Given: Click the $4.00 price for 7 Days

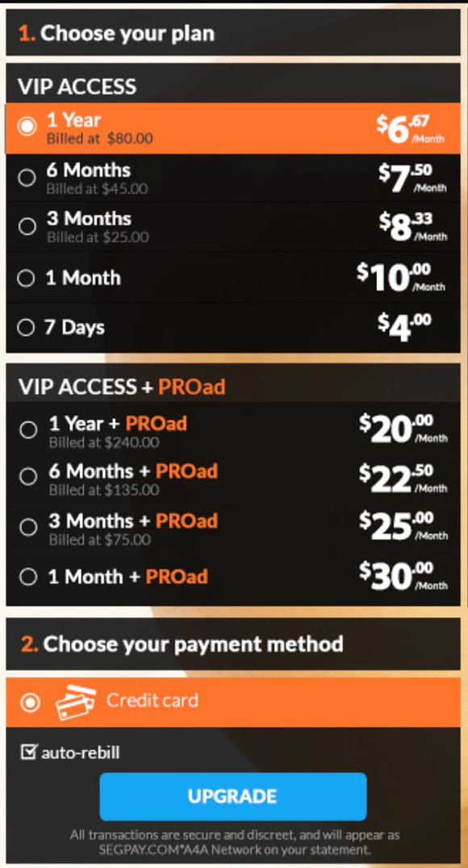Looking at the screenshot, I should (404, 327).
